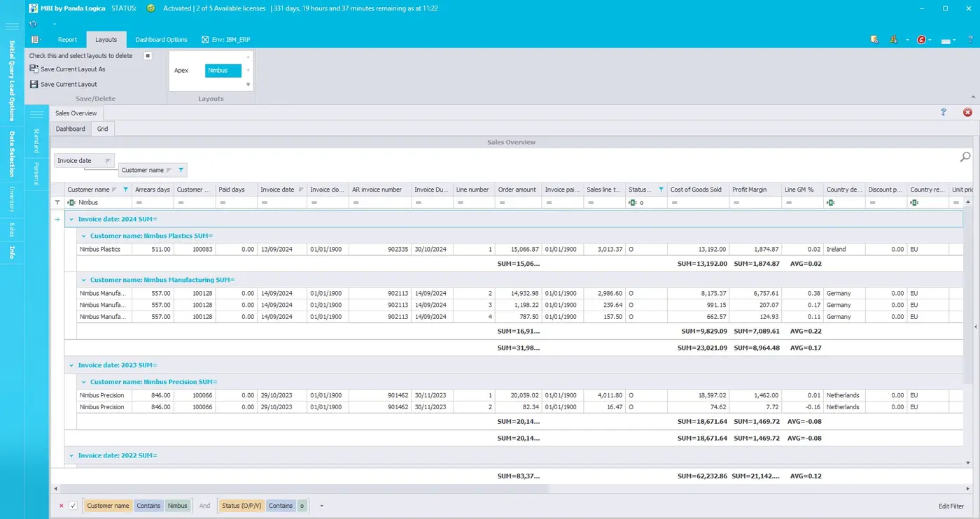
Task: Click the Invoice date group chip
Action: tap(84, 161)
